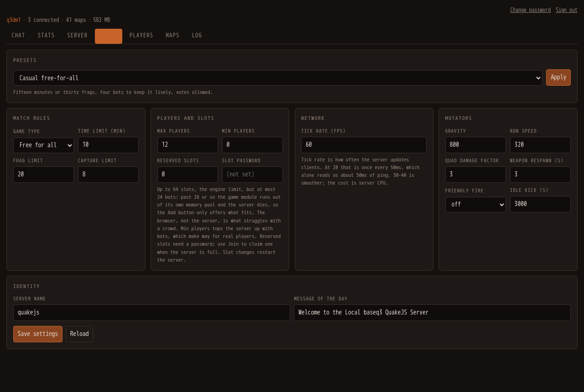Select the highlighted orange active tab
Screen dimensions: 584x392
(109, 36)
